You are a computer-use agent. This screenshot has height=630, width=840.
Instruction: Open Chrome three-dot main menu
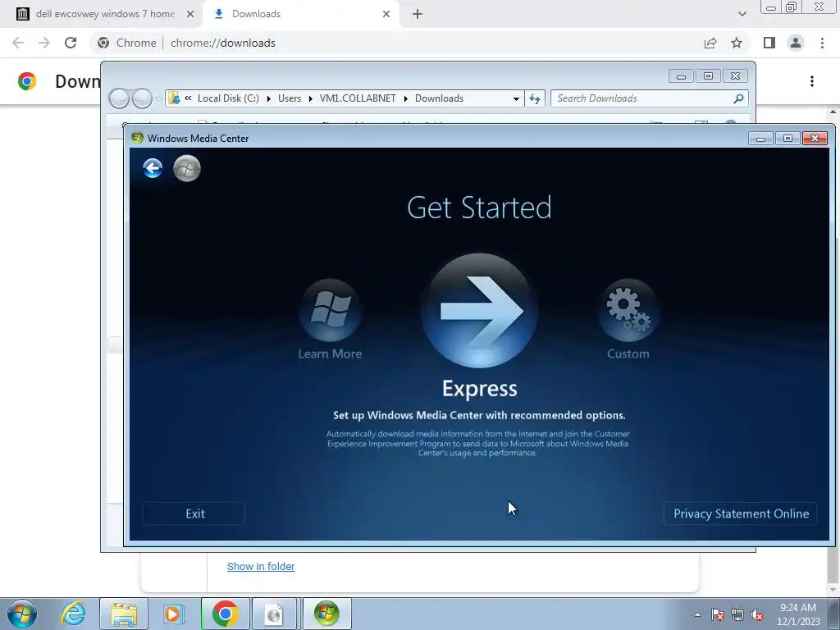822,43
